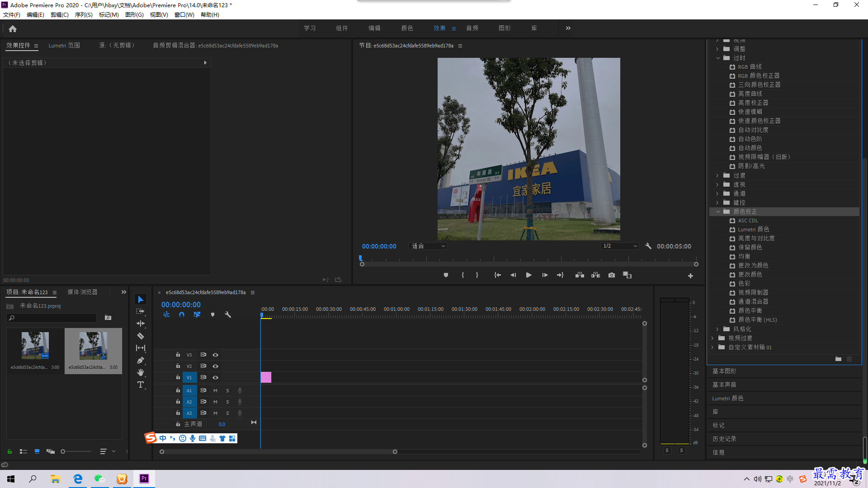Select the Razor tool
The image size is (868, 488).
pos(141,336)
